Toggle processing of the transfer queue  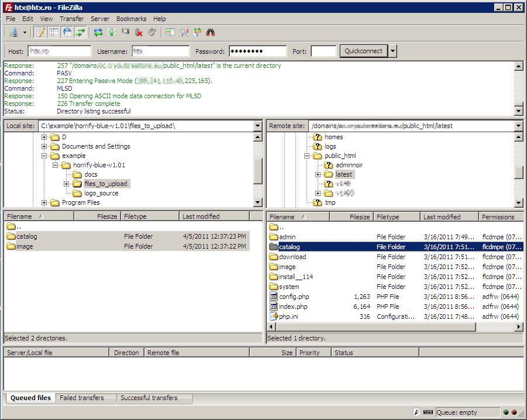coord(112,33)
